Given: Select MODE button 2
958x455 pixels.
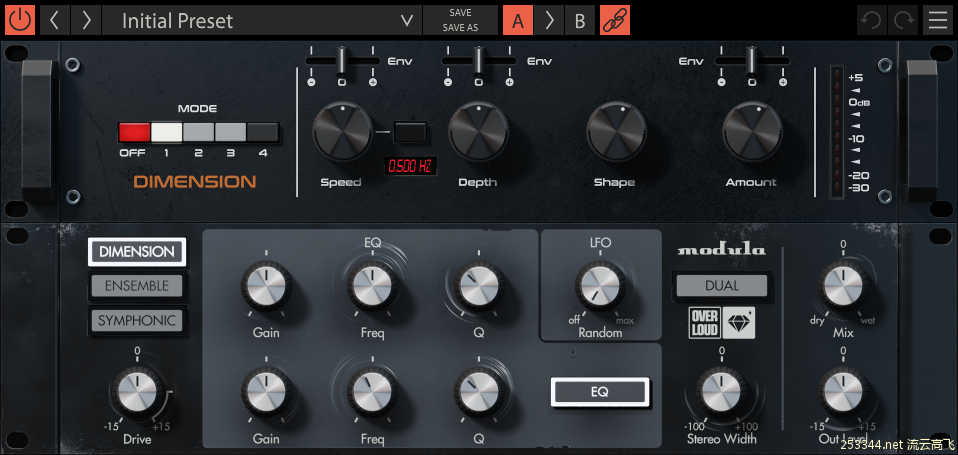Looking at the screenshot, I should (x=199, y=132).
